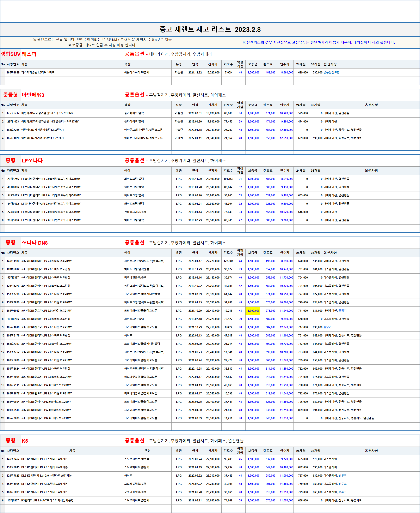Select vehicle number 128허5612
The image size is (420, 513).
[x=13, y=269]
